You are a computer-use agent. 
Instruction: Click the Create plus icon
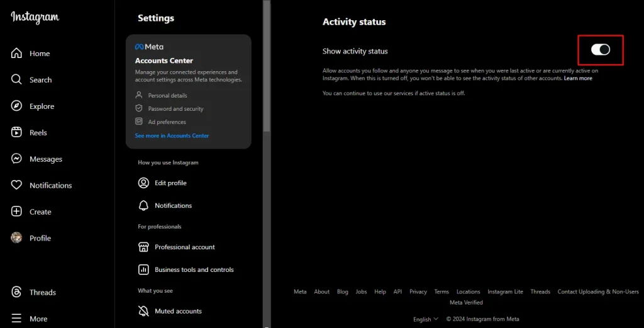16,212
